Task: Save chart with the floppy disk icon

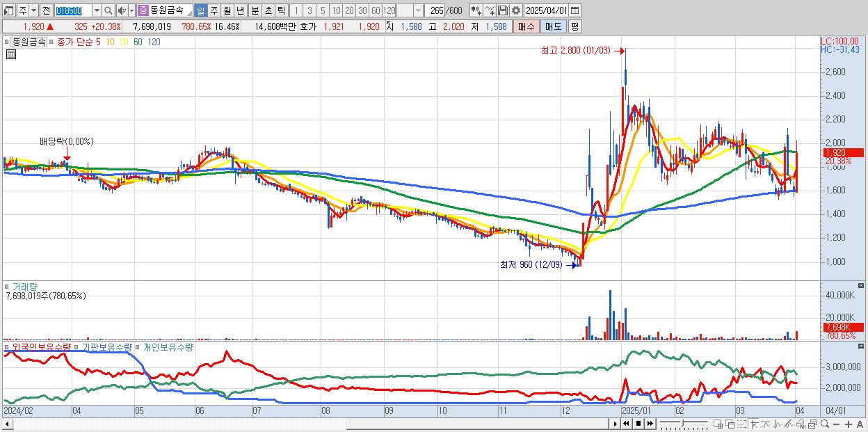Action: pos(502,10)
